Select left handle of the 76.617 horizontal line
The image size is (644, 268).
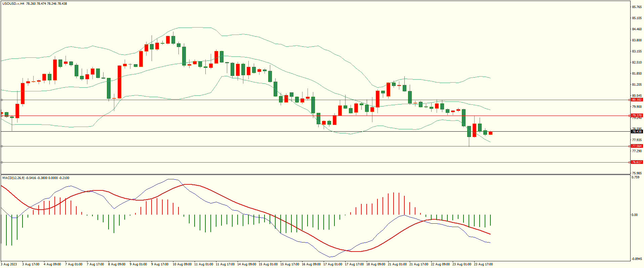[x=2, y=162]
